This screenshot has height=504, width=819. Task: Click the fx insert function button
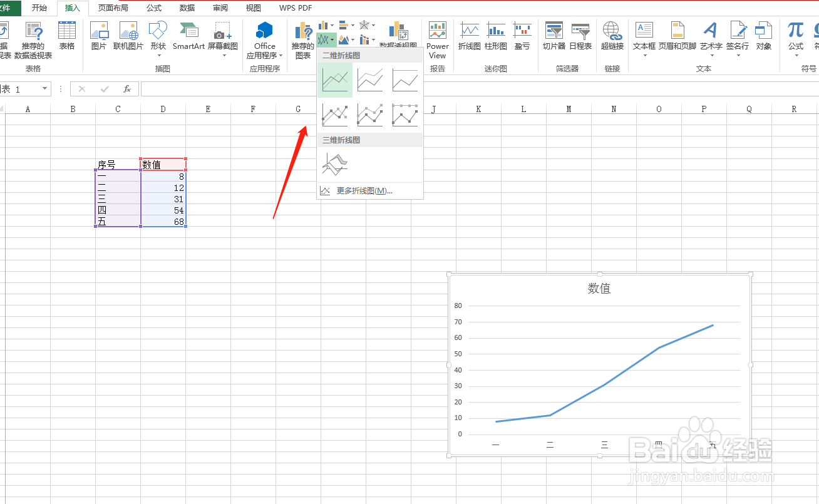[126, 89]
